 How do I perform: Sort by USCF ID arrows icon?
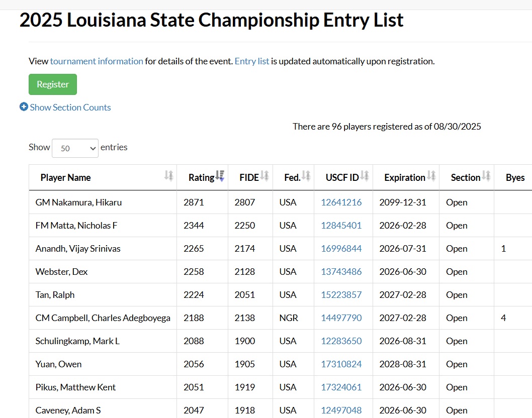click(x=365, y=176)
